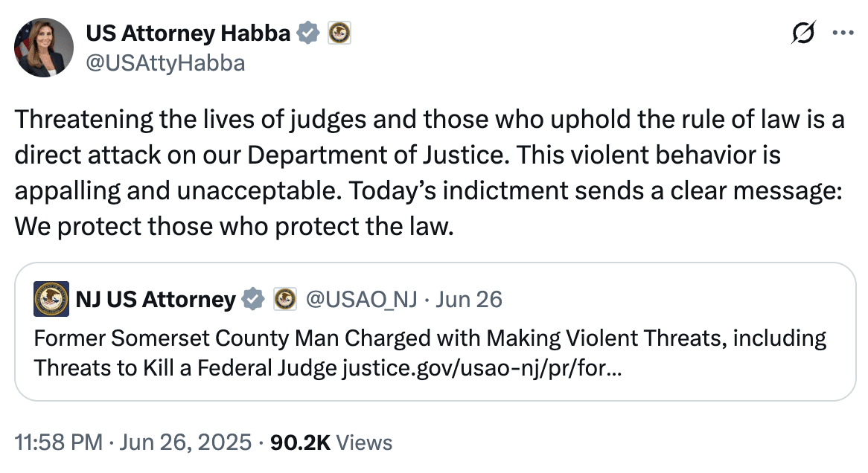868x473 pixels.
Task: Open the 'NJ US Attorney' quoted account name
Action: (156, 300)
